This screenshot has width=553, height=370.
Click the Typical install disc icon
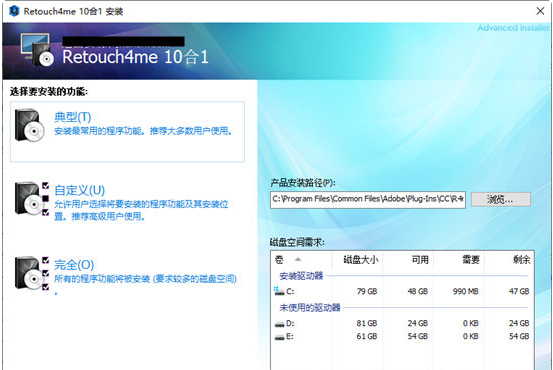click(30, 125)
